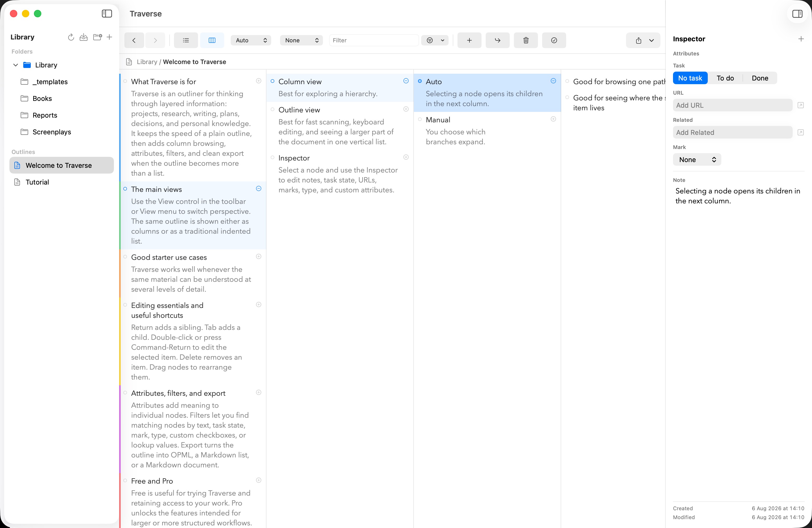Click Library in the breadcrumb path

tap(147, 62)
